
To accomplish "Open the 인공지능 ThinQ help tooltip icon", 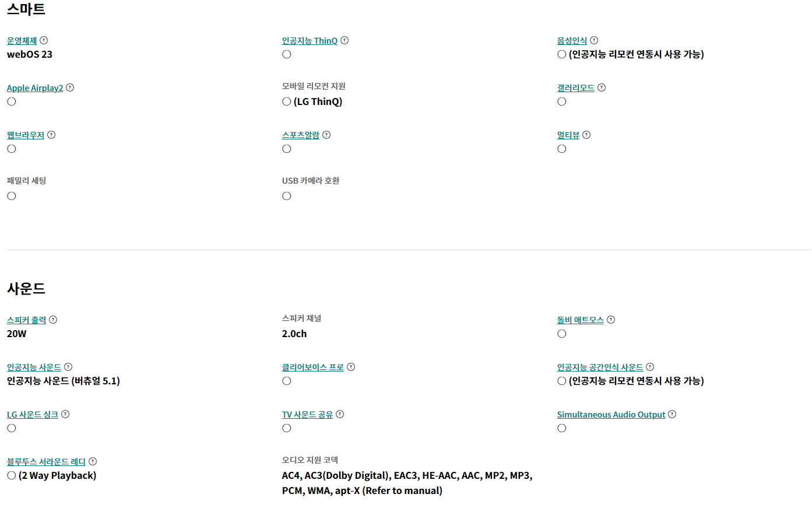I will pyautogui.click(x=345, y=40).
